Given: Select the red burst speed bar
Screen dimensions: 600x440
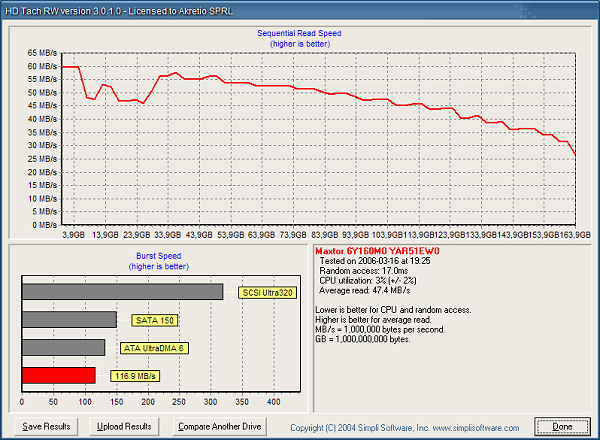Looking at the screenshot, I should coord(58,375).
